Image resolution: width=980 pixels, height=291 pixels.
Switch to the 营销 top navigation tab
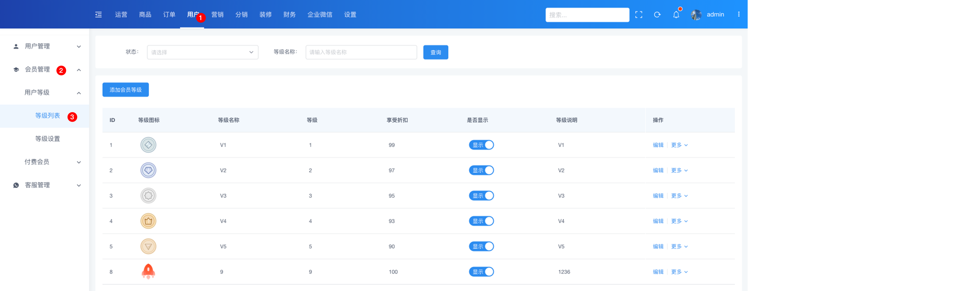[x=217, y=14]
